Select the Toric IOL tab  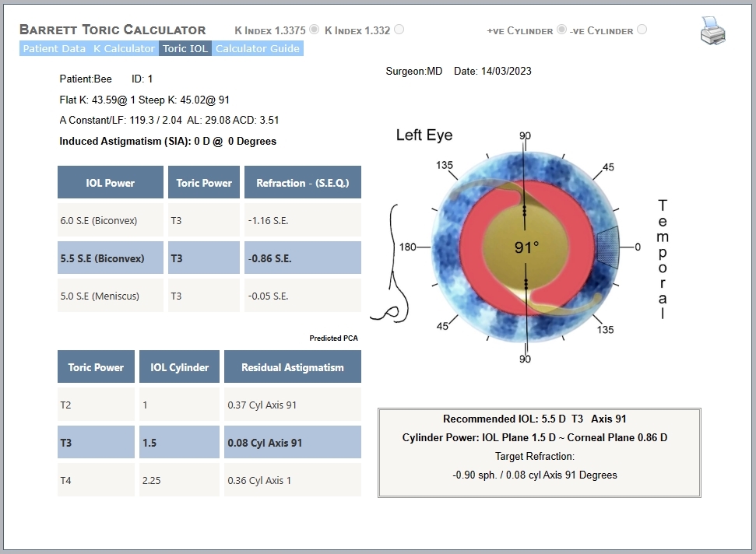pyautogui.click(x=185, y=49)
